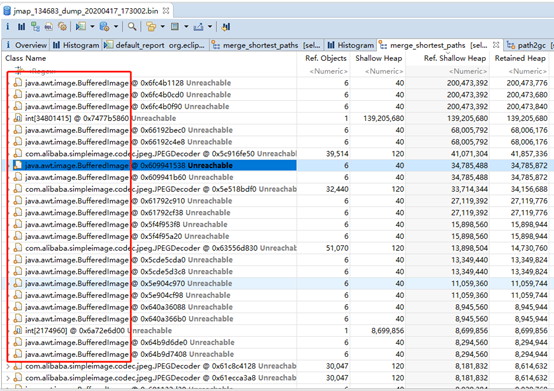
Task: Close the jmap_134683_dump bin editor tab
Action: tap(166, 11)
